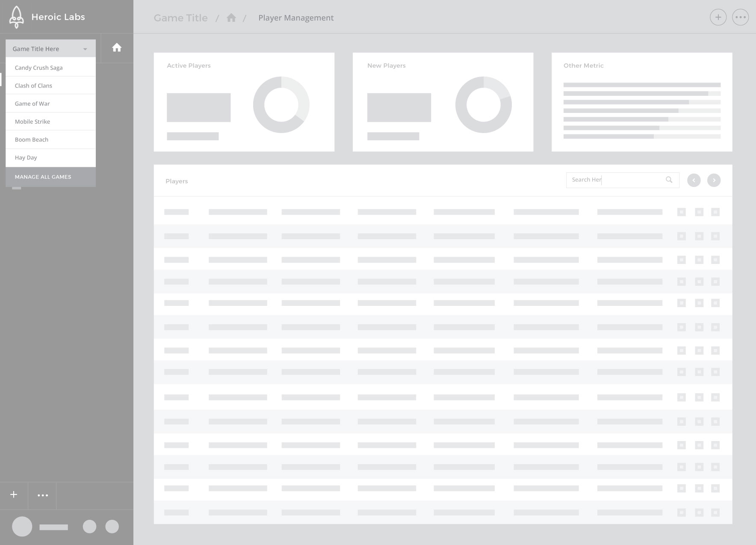This screenshot has height=545, width=756.
Task: Click the MANAGE ALL GAMES button
Action: click(x=43, y=177)
